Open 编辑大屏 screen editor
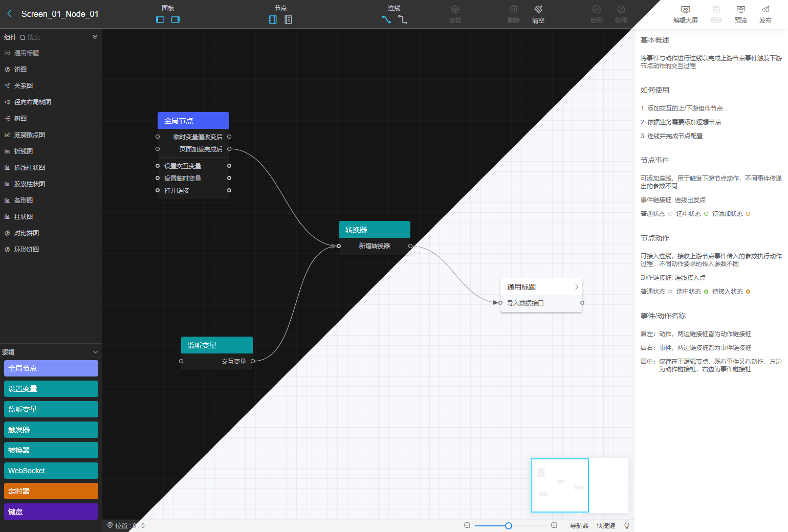 coord(686,14)
